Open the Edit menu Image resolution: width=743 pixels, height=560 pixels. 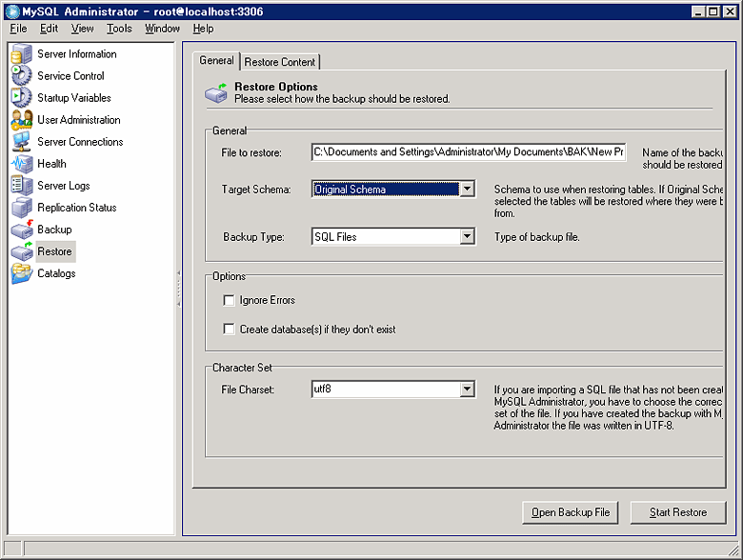[x=49, y=29]
